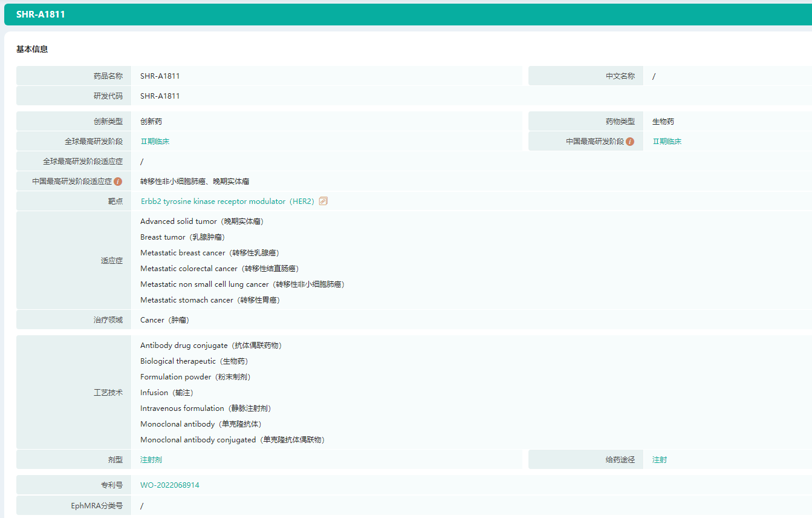Select Biological therapeutic entry
This screenshot has width=812, height=518.
point(195,361)
